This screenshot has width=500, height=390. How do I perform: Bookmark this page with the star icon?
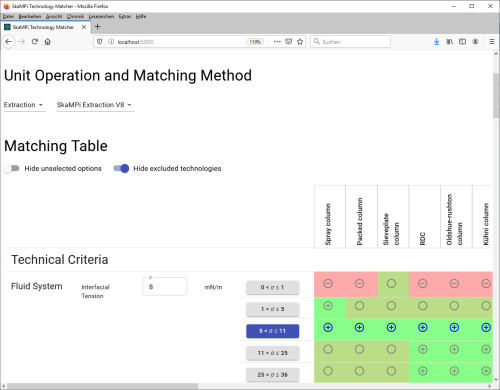click(x=300, y=42)
